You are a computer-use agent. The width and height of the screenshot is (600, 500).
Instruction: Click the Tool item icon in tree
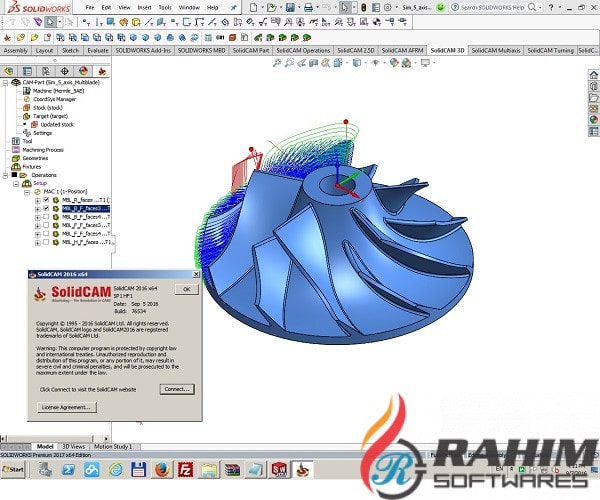click(x=15, y=141)
